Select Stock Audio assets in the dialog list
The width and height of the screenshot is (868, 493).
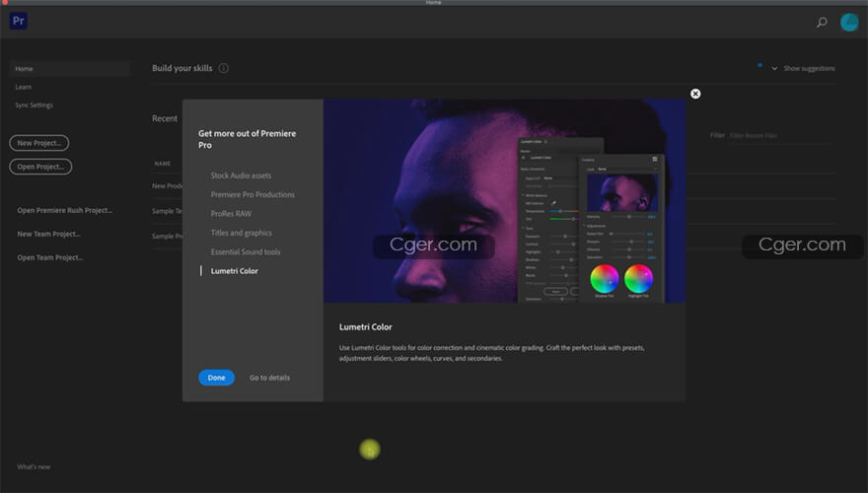click(x=241, y=176)
